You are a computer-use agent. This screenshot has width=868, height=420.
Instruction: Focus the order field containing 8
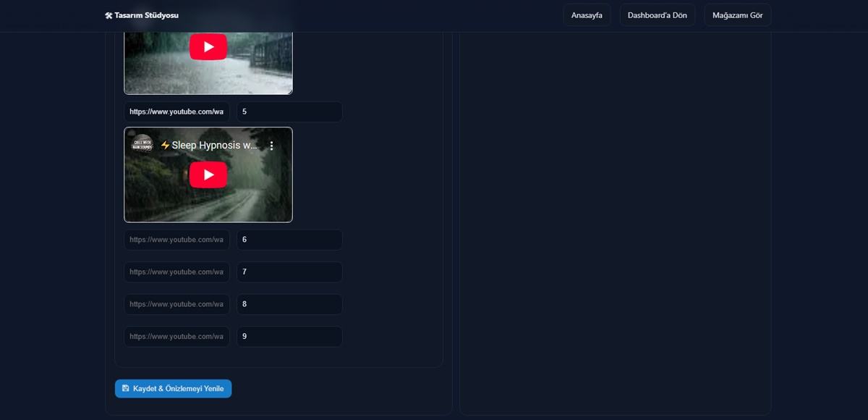coord(289,304)
